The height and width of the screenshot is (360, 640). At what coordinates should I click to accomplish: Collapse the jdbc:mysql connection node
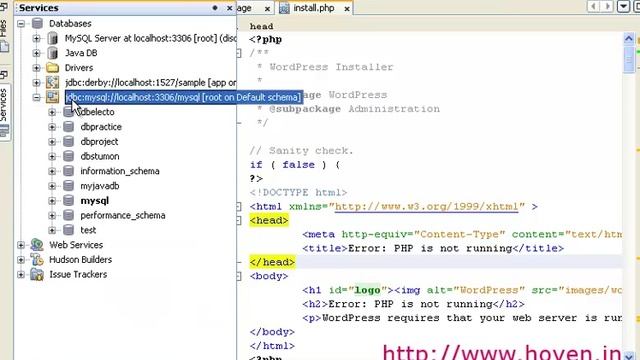point(36,97)
